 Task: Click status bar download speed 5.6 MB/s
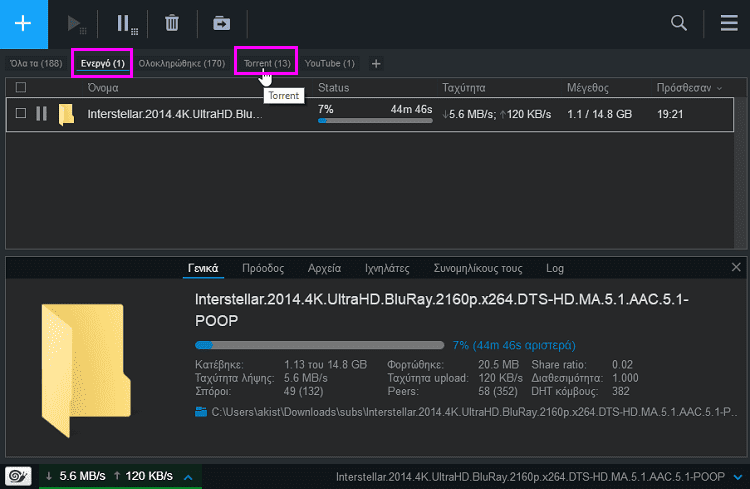[x=82, y=476]
